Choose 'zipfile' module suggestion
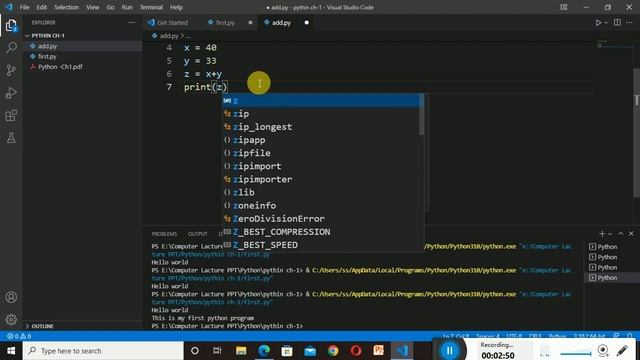640x360 pixels. (321, 153)
